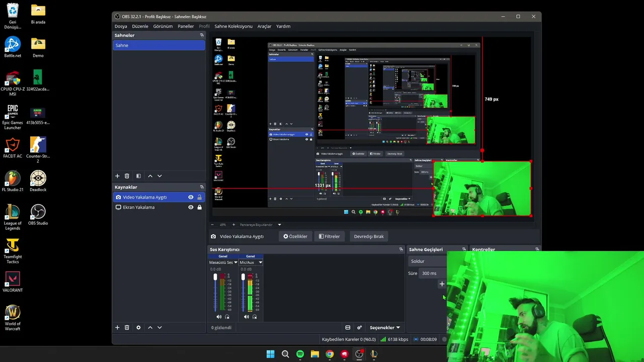Expand the Seçenekler mixer options dropdown

coord(385,327)
